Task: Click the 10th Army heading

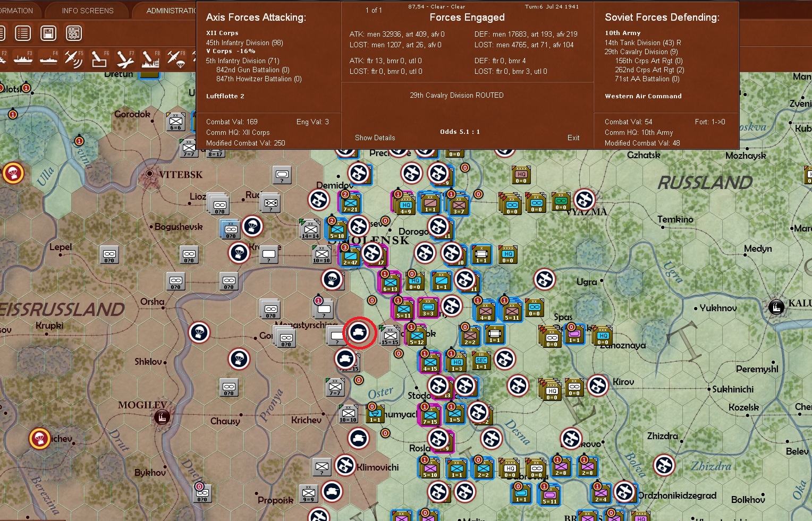Action: tap(623, 33)
